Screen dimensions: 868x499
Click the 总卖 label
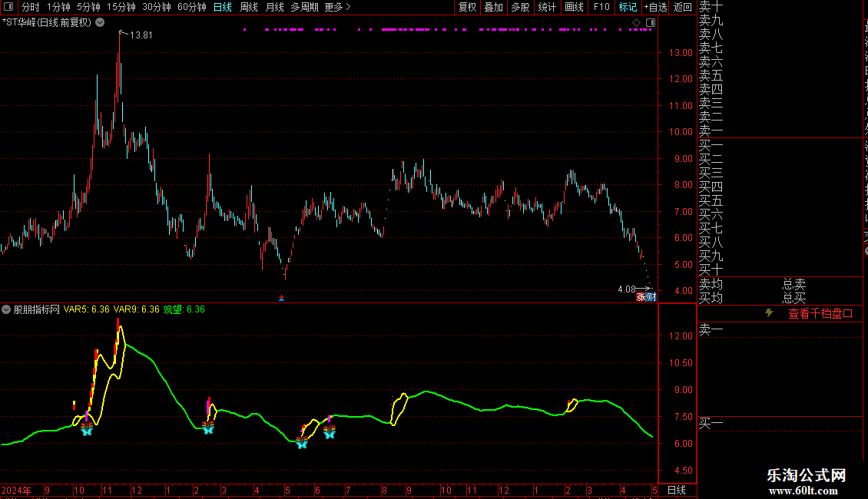tap(793, 284)
